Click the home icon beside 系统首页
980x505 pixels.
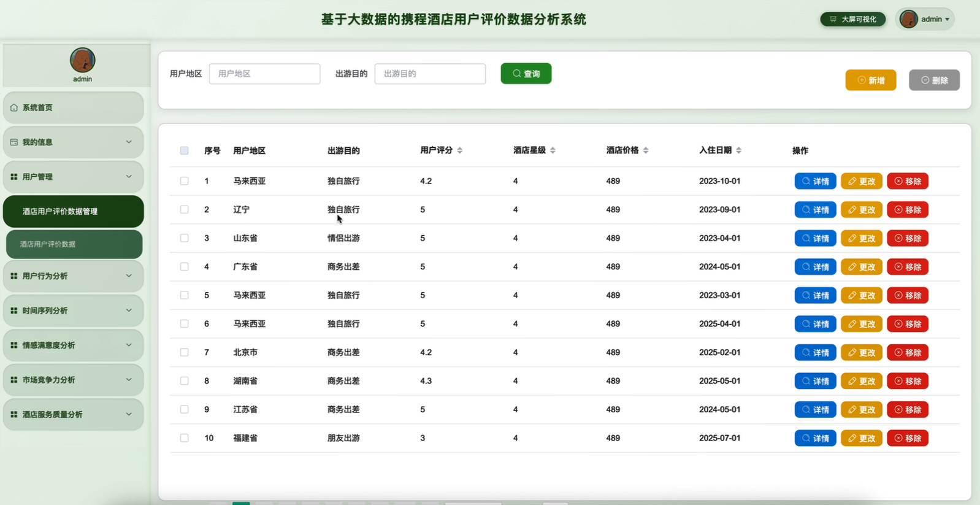[x=14, y=107]
